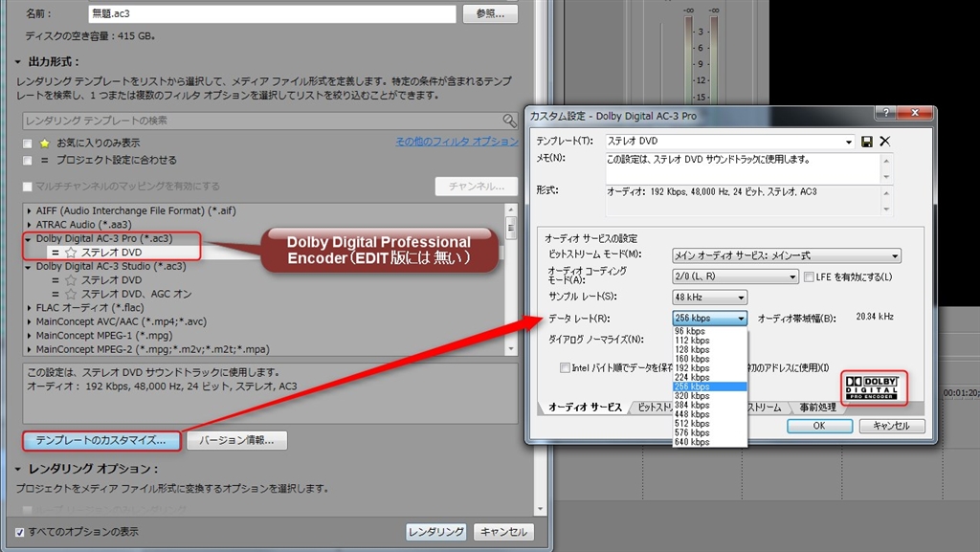The height and width of the screenshot is (552, 980).
Task: Click the equals icon next to ステレオ DVD
Action: [56, 251]
